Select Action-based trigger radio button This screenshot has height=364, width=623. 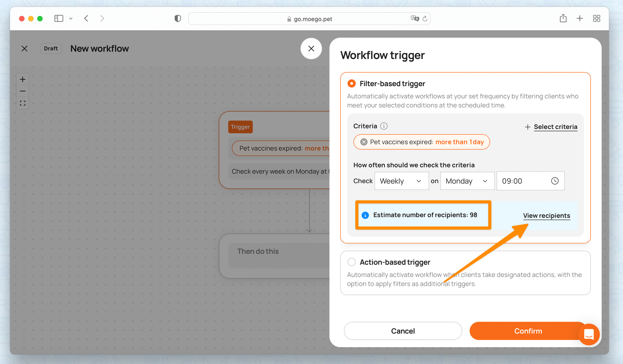pos(352,262)
